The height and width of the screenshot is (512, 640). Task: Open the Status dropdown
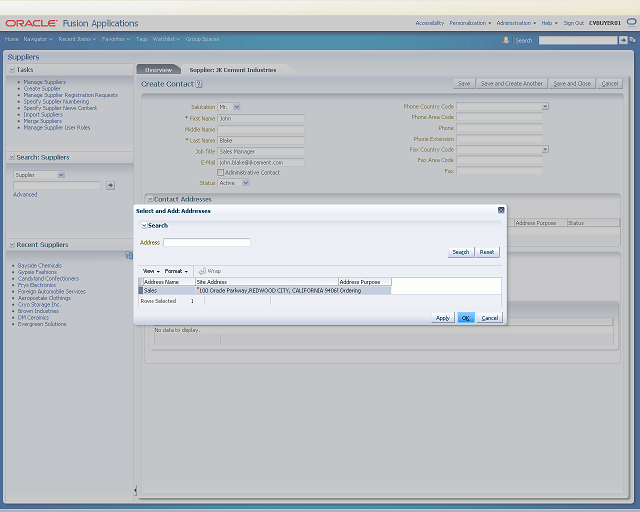point(246,183)
